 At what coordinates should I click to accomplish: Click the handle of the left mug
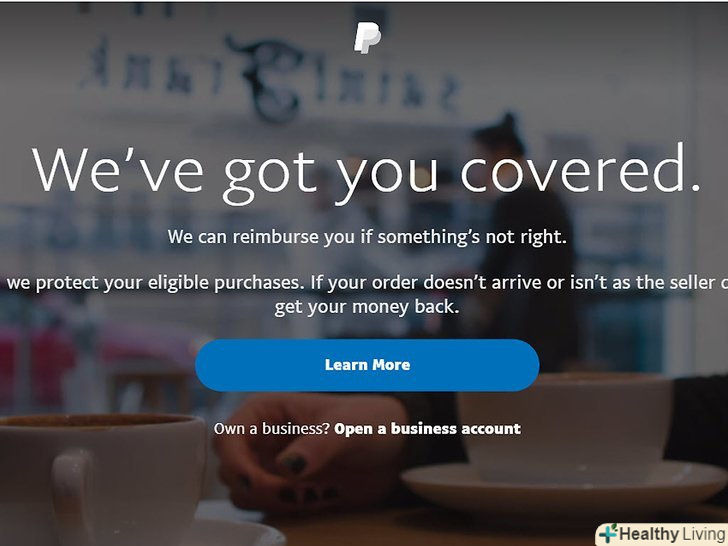(x=74, y=497)
